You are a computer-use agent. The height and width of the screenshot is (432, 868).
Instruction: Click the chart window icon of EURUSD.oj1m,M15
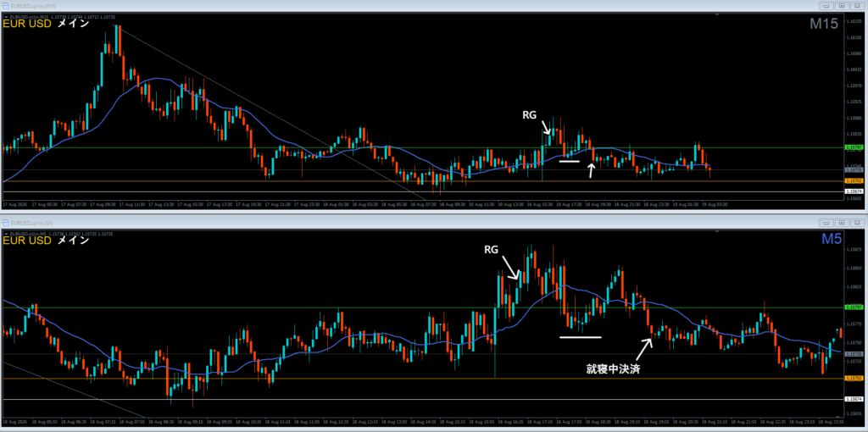coord(5,6)
